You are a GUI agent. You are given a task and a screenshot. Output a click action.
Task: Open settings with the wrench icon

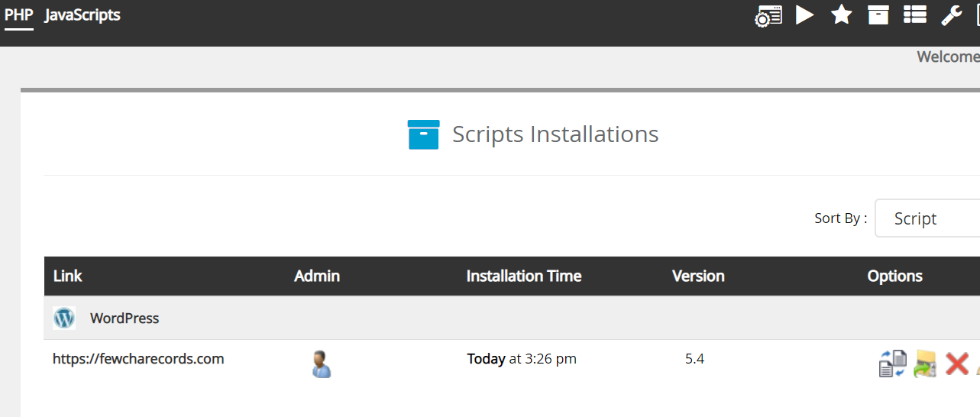coord(951,15)
